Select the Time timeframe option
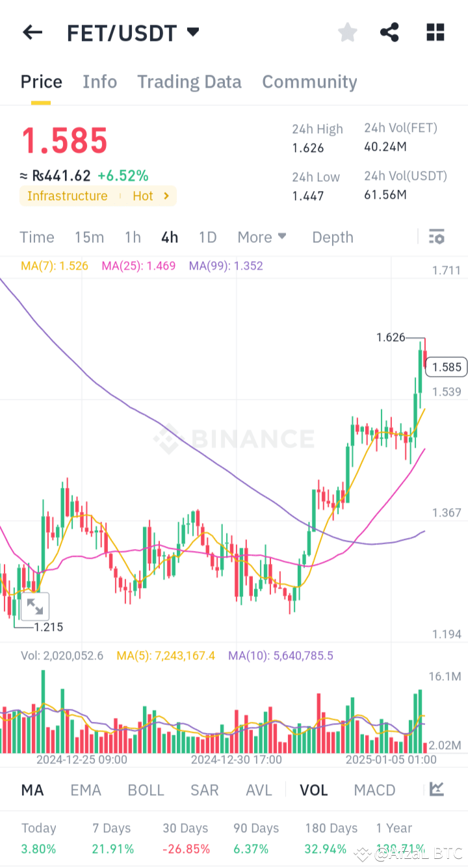 pyautogui.click(x=36, y=237)
